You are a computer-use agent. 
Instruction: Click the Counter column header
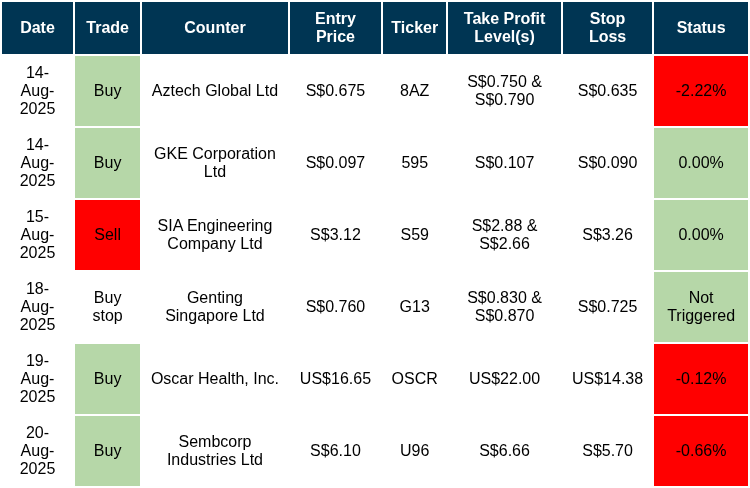[215, 28]
